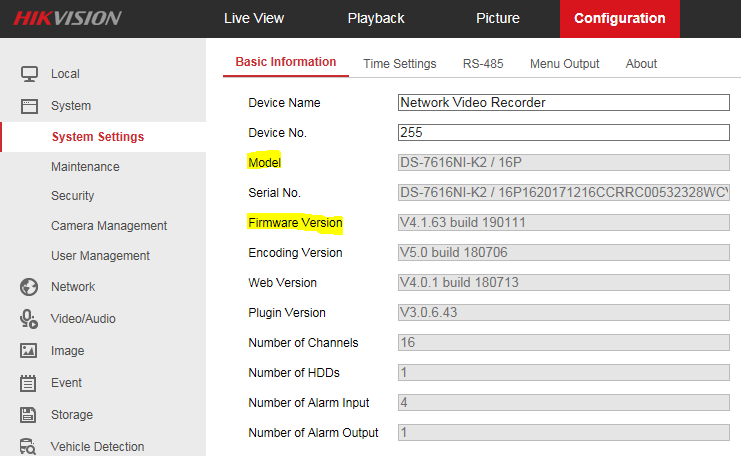This screenshot has width=741, height=456.
Task: Click the Vehicle Detection icon
Action: [29, 446]
